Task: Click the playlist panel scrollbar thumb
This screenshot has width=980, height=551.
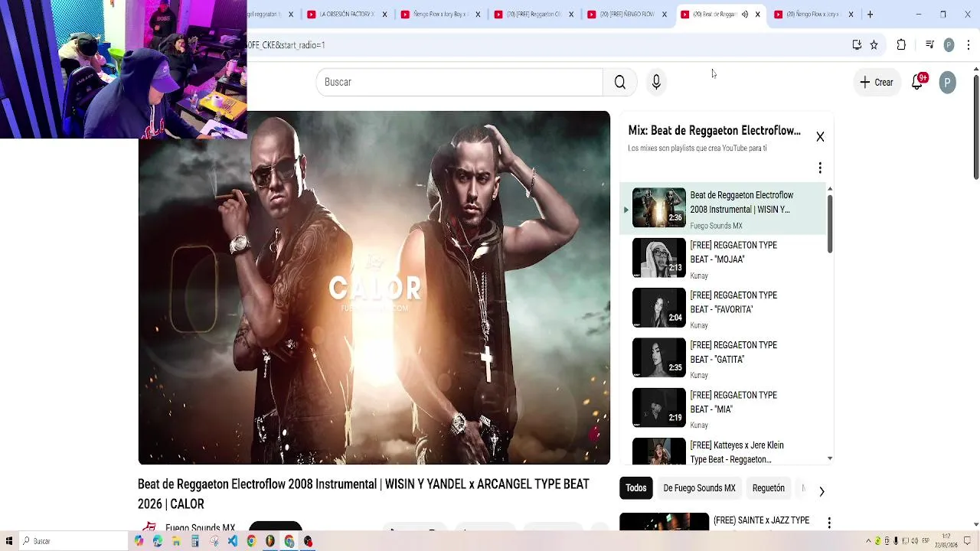Action: tap(830, 223)
